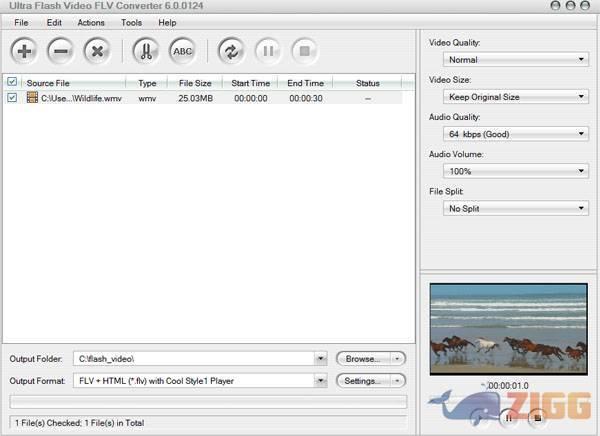Open the Actions menu

coord(90,22)
